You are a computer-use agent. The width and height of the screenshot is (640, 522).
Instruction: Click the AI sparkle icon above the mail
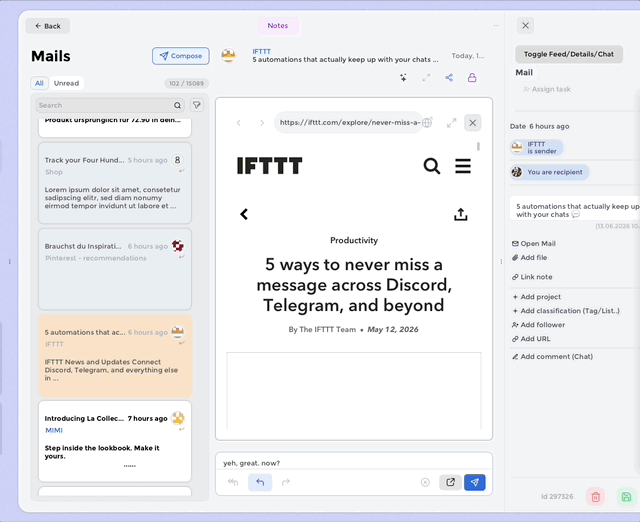[x=403, y=78]
